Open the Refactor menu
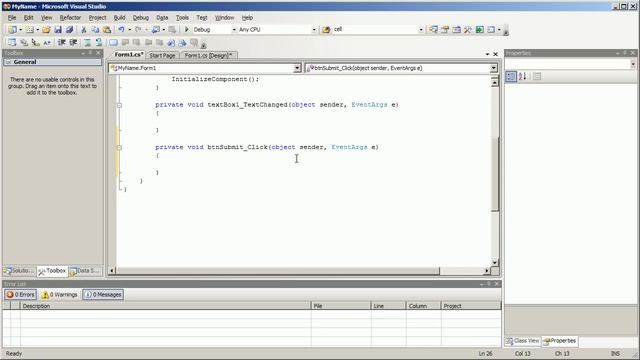 70,18
